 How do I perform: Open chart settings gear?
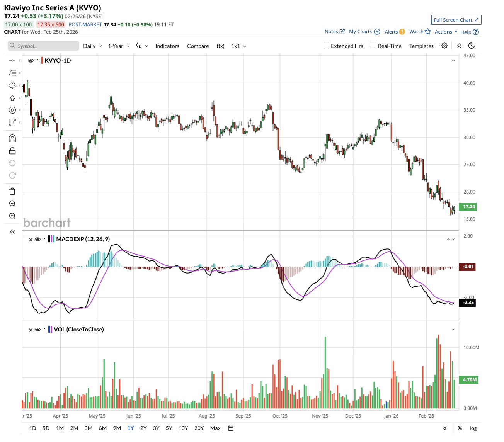coord(444,46)
